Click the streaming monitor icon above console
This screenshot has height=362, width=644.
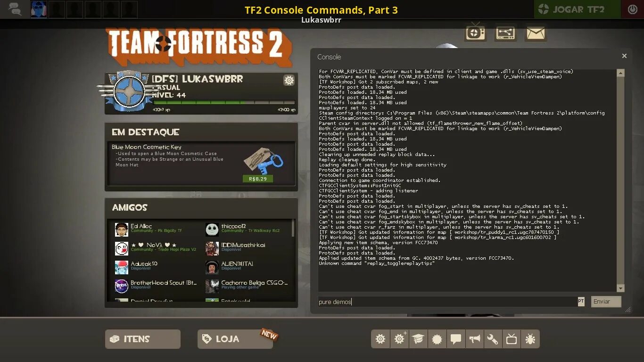tap(505, 33)
